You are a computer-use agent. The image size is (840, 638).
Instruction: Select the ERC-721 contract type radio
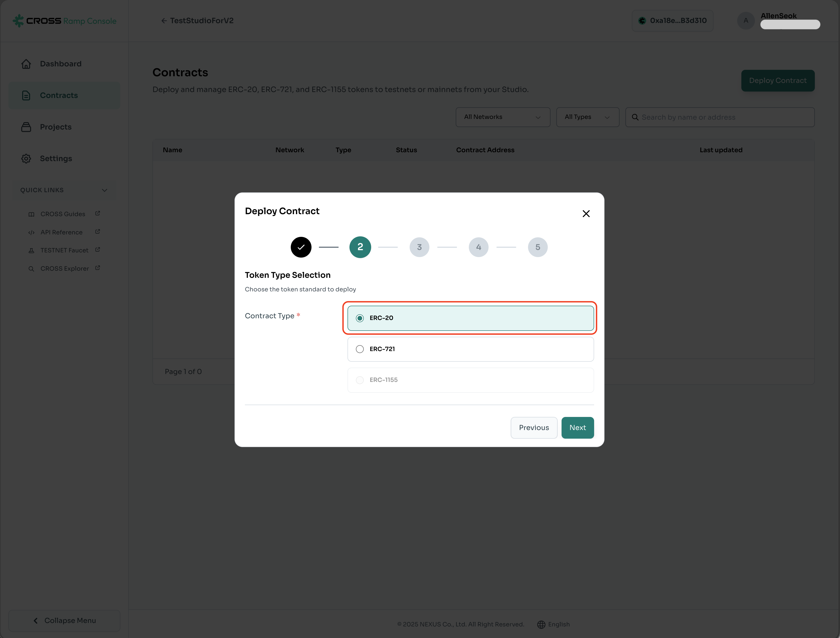(x=360, y=349)
